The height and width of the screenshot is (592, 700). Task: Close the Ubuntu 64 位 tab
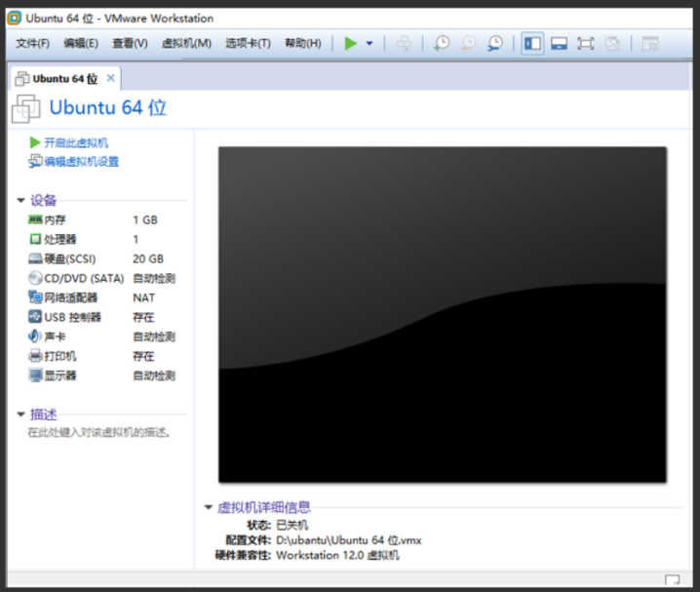111,78
